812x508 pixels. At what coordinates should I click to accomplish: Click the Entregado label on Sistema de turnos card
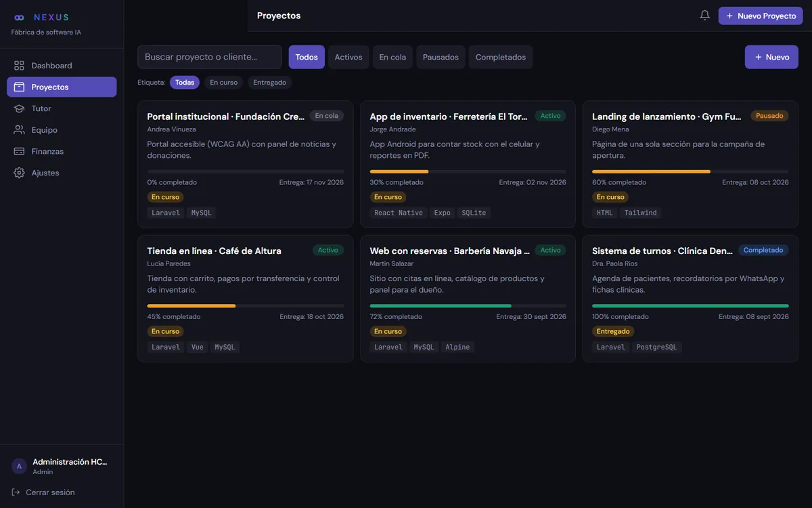click(x=614, y=331)
